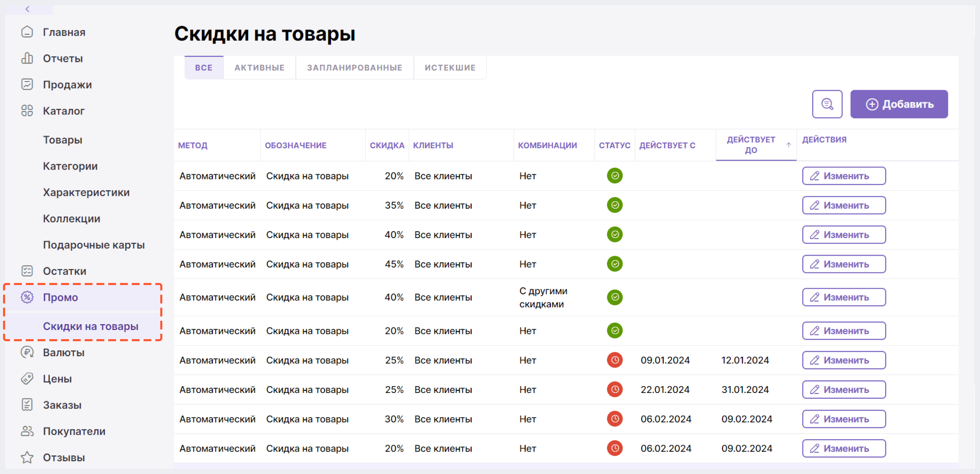Sort by the Скидка column header
Image resolution: width=980 pixels, height=474 pixels.
[x=387, y=145]
